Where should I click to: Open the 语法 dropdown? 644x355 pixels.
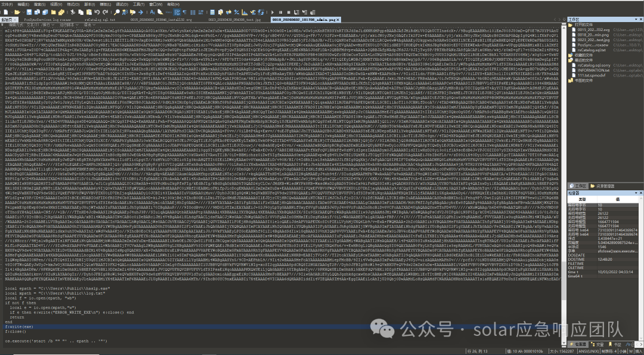pos(89,24)
